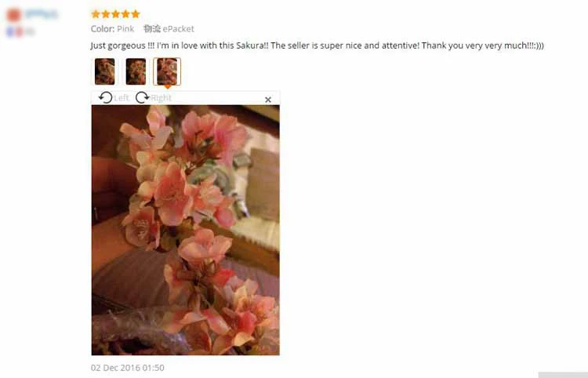Click the enlarged sakura flower photo
This screenshot has height=378, width=588.
[x=185, y=230]
